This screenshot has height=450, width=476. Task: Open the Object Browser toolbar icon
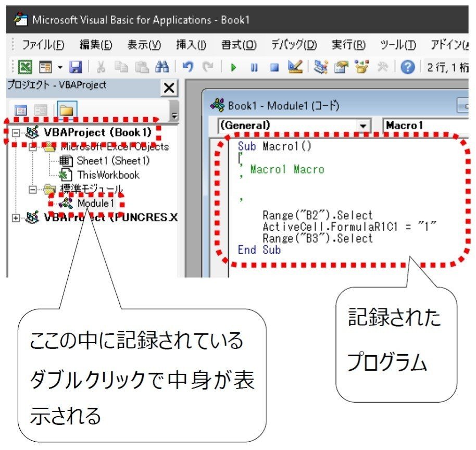point(361,67)
